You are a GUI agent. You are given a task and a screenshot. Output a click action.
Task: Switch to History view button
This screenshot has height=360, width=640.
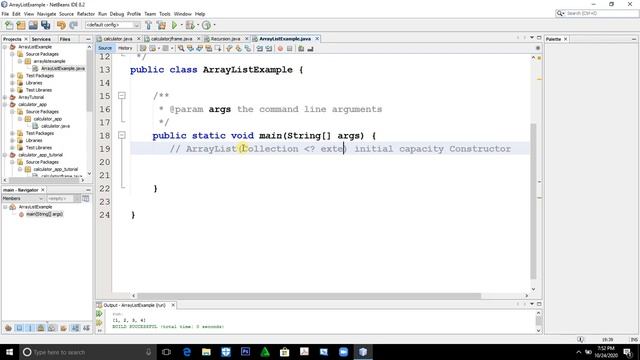[x=125, y=48]
